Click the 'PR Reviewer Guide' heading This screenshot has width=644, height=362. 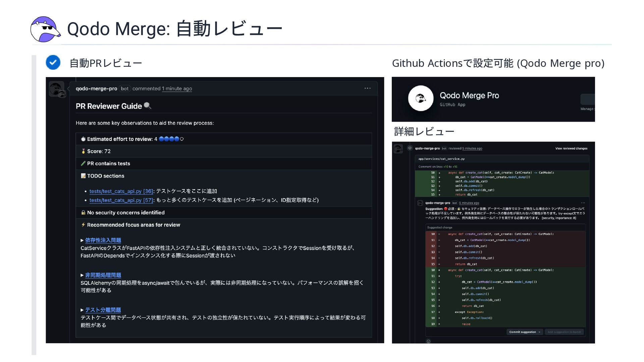pyautogui.click(x=109, y=106)
